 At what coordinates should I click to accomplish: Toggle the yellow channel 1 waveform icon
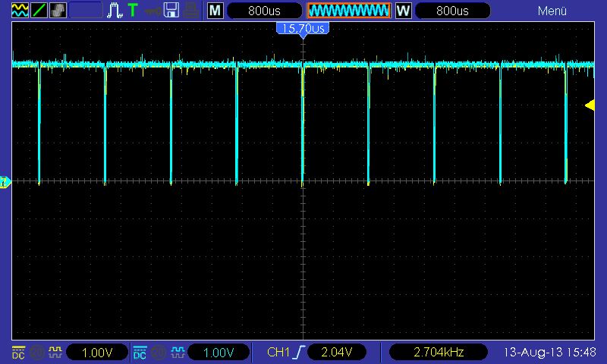pos(55,353)
